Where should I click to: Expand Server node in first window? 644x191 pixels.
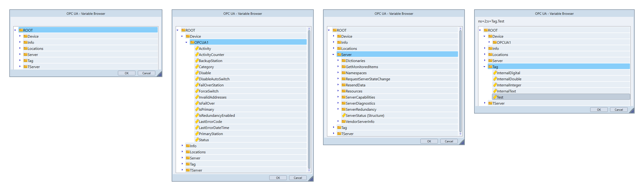20,54
